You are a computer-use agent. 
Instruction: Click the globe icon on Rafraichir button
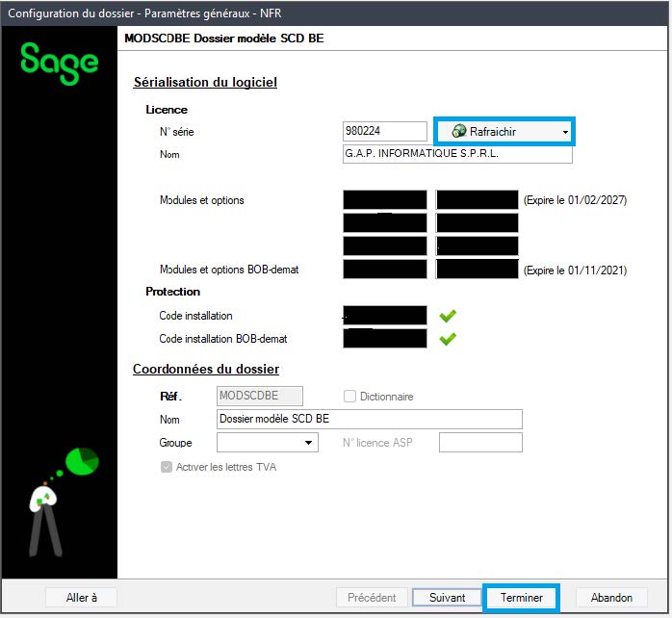click(x=459, y=131)
